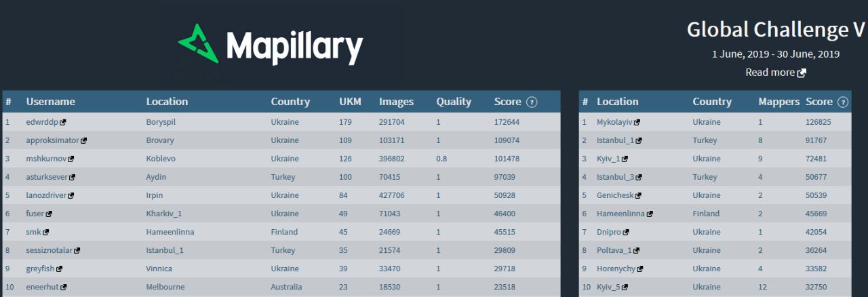Open external link icon beside approksimator

84,140
